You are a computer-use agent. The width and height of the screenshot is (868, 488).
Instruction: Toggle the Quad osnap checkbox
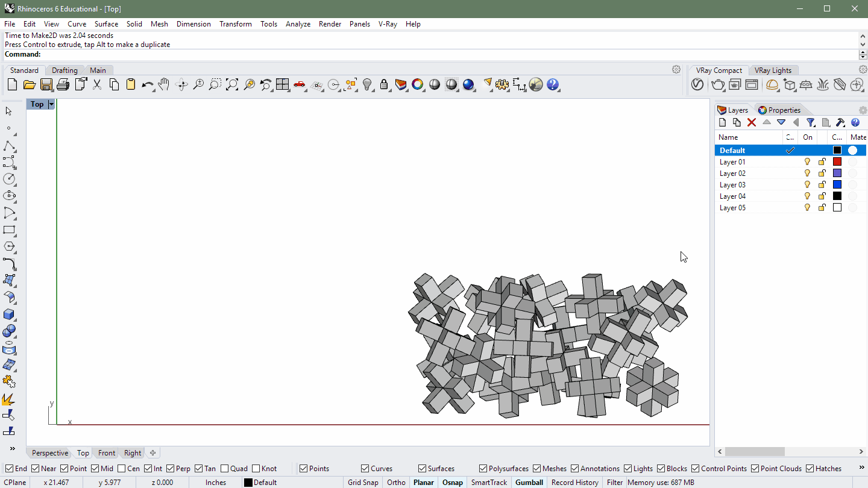(225, 469)
